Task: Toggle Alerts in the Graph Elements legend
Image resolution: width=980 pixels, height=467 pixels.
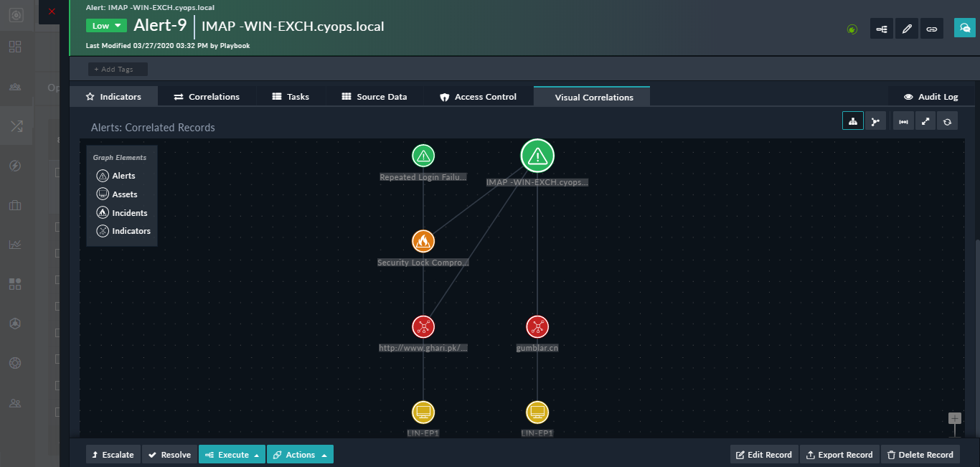Action: click(x=118, y=175)
